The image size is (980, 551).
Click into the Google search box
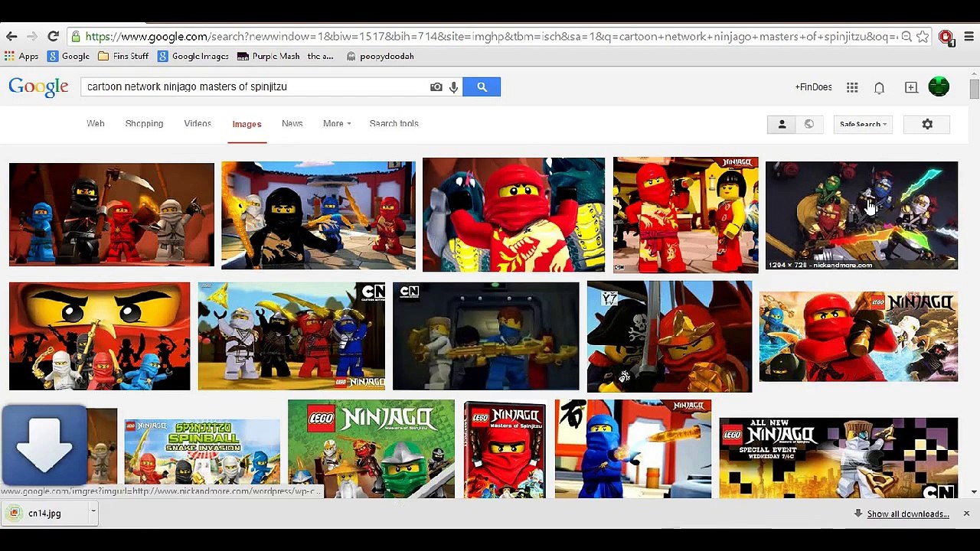[x=256, y=86]
